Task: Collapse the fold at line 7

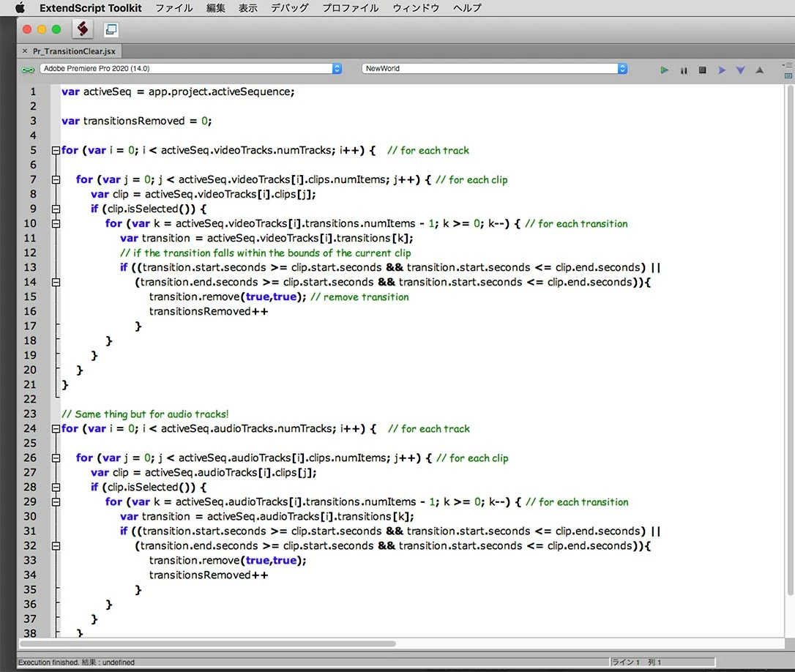Action: (x=56, y=179)
